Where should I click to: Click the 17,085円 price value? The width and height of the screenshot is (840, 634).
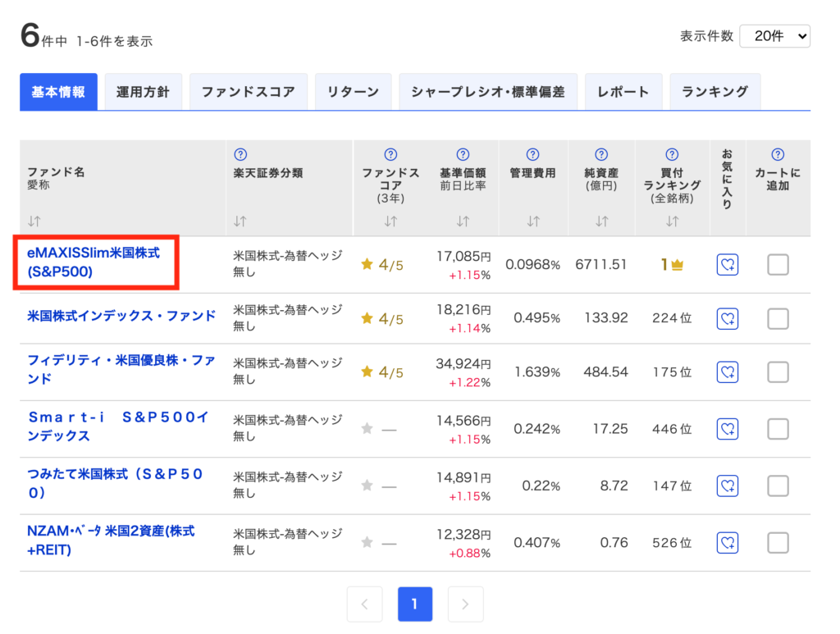click(463, 257)
